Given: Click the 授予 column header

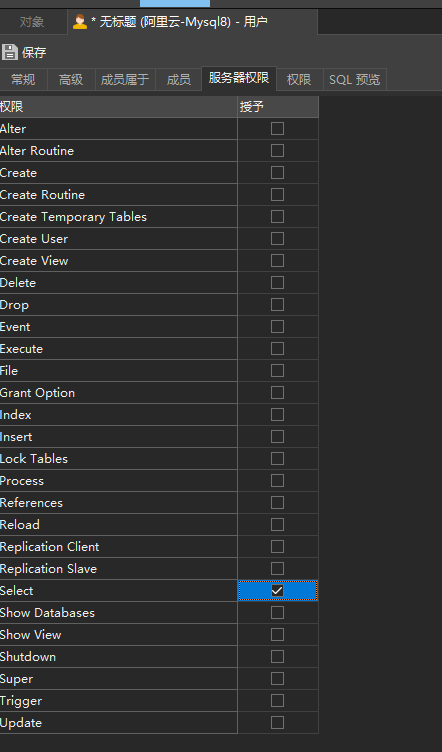Looking at the screenshot, I should click(278, 106).
